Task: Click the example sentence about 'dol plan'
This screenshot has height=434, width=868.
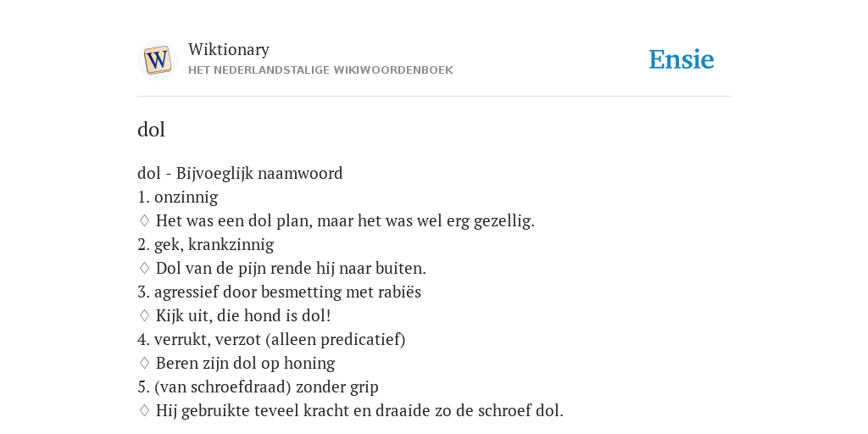Action: tap(345, 221)
